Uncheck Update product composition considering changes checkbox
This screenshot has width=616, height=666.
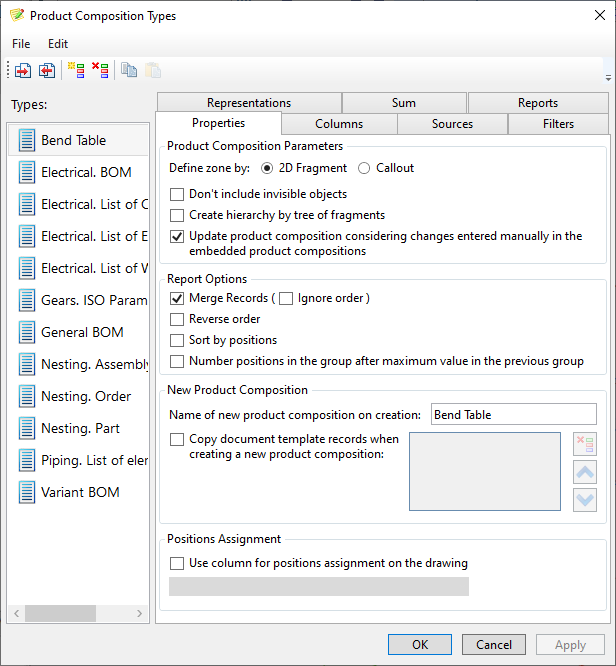[177, 237]
